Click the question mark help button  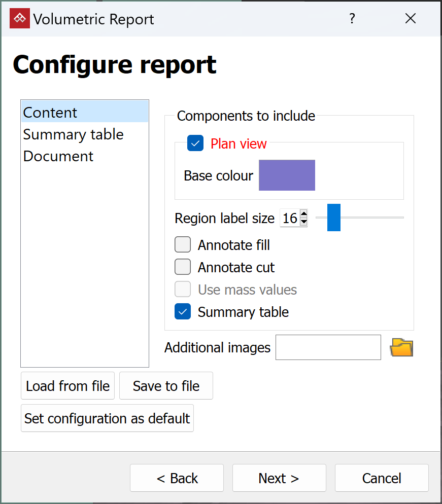tap(352, 19)
